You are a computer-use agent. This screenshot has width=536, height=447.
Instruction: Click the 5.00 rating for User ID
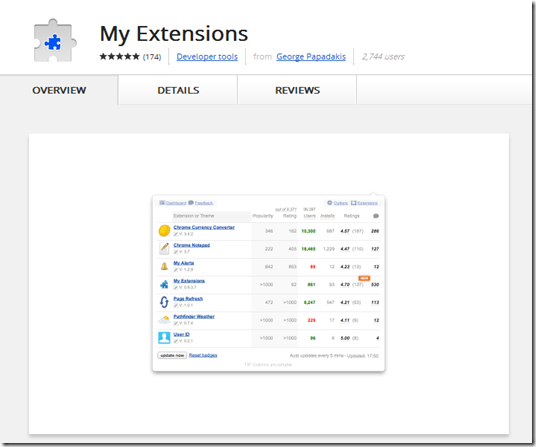(x=345, y=338)
